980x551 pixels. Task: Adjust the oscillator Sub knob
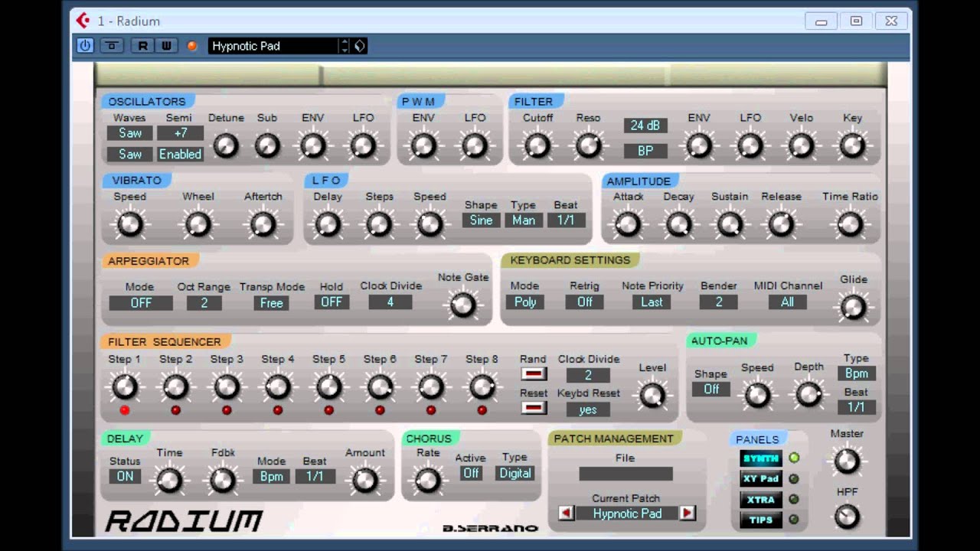267,145
